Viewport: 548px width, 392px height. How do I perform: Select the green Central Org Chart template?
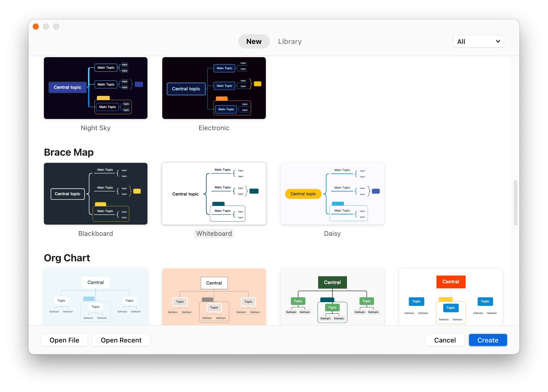tap(332, 297)
